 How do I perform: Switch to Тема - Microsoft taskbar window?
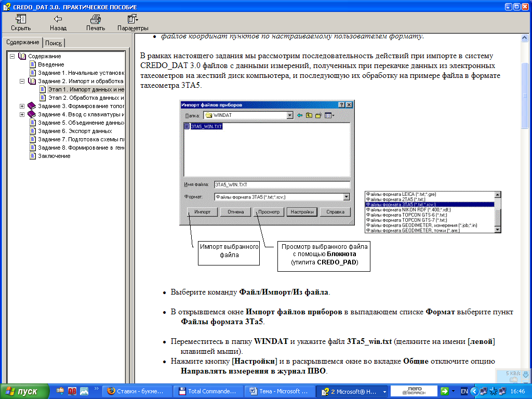pyautogui.click(x=280, y=391)
